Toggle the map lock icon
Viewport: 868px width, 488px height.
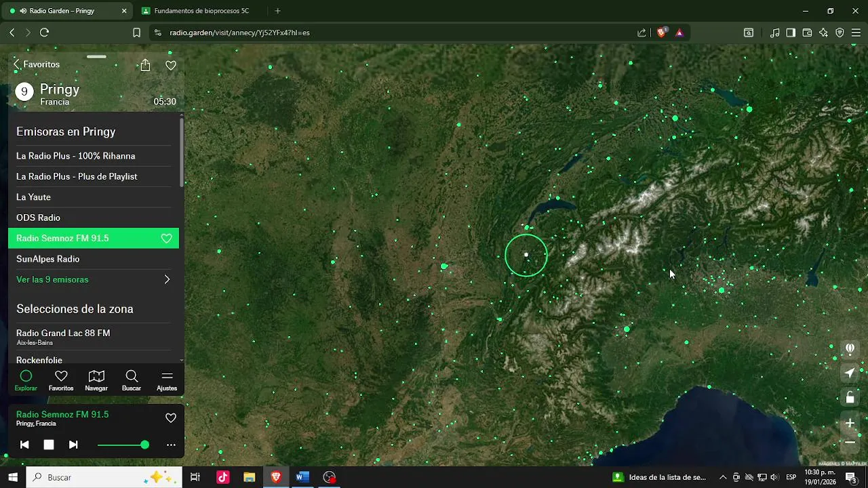click(x=850, y=397)
